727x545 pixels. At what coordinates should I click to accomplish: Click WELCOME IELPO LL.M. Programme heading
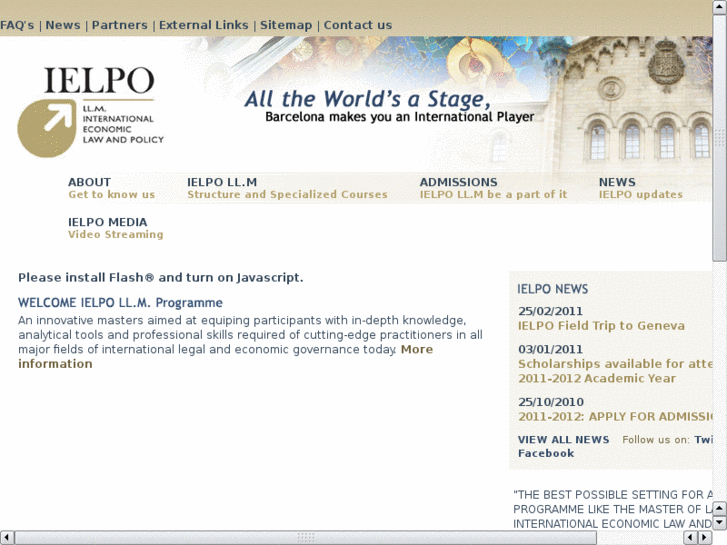tap(120, 302)
